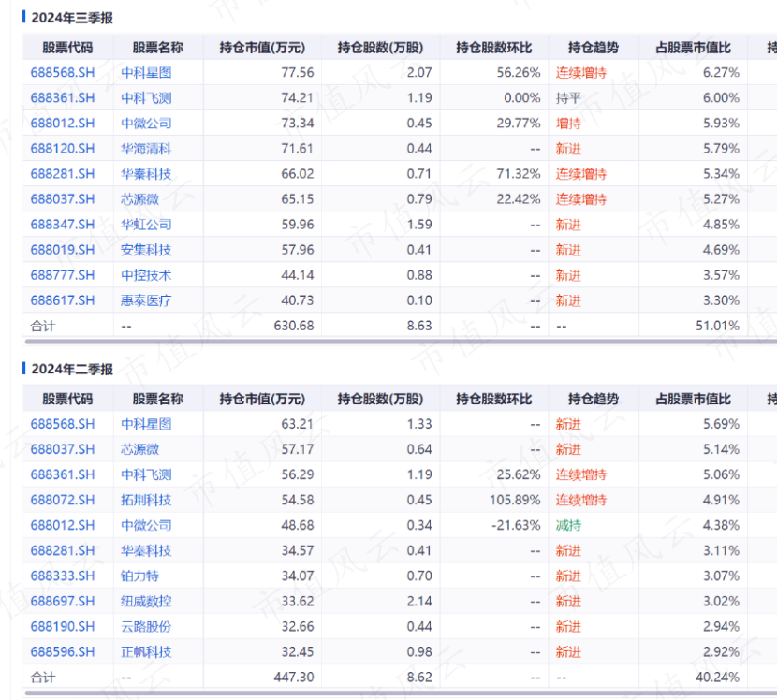Click 持仓趋势 header in 2024年二季报 table
The width and height of the screenshot is (777, 700).
(594, 399)
